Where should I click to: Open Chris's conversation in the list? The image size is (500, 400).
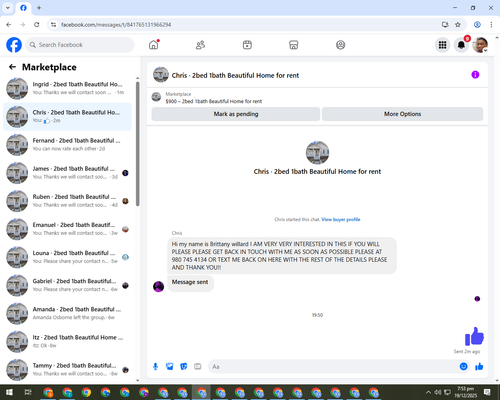tap(67, 117)
